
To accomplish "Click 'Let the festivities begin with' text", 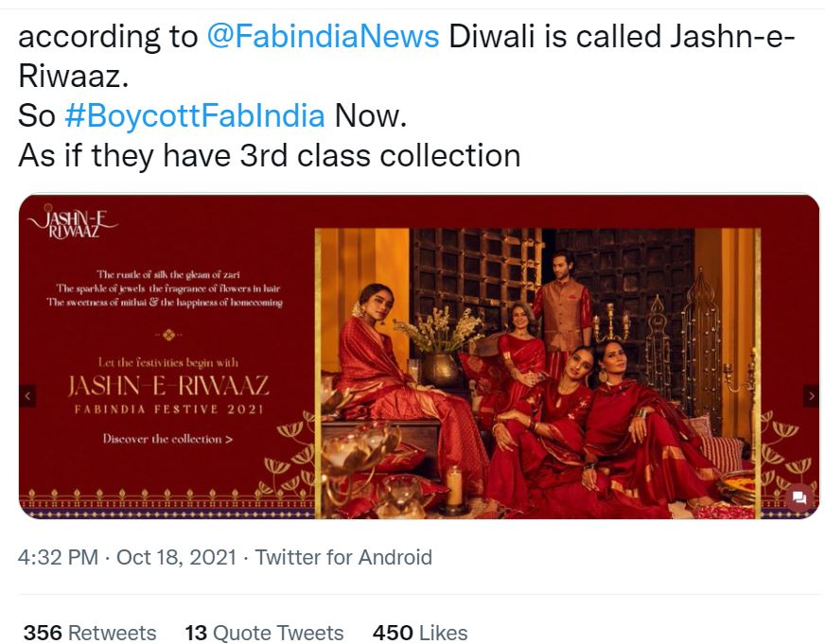I will [168, 362].
